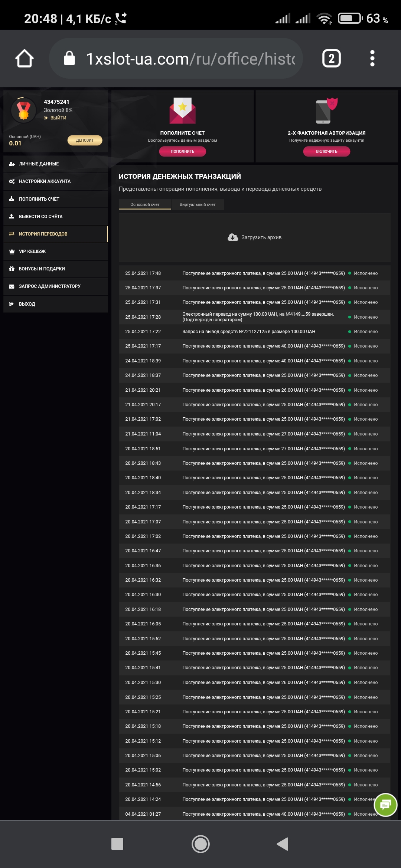
Task: Open the browser tab switcher showing 2
Action: (331, 59)
